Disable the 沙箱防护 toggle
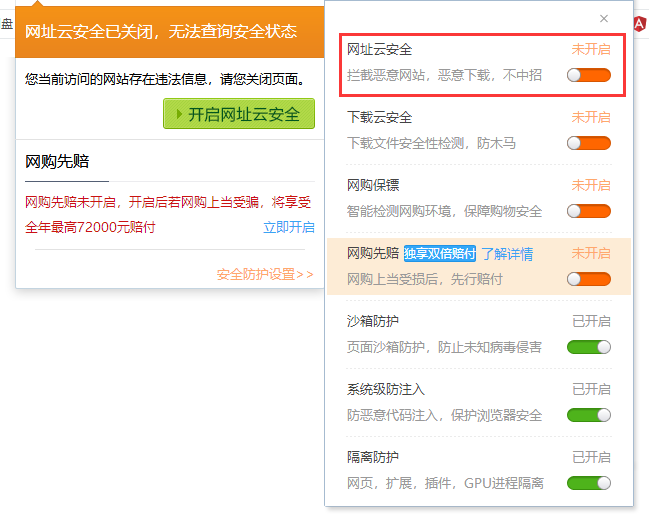The image size is (649, 519). [x=588, y=347]
